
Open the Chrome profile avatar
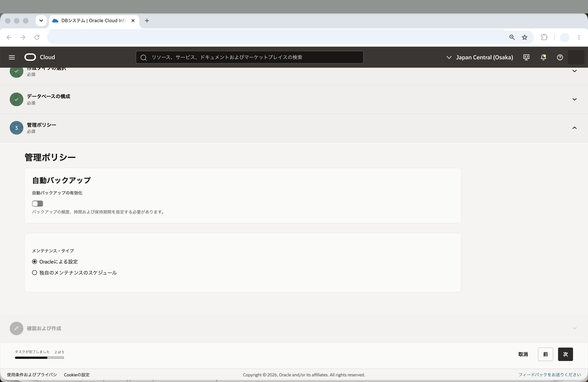[x=564, y=37]
